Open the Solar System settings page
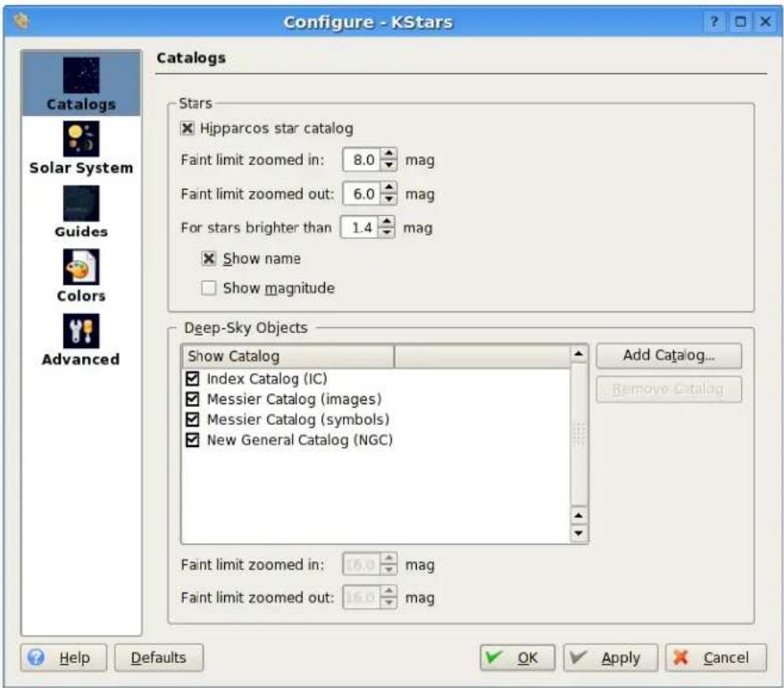The image size is (784, 688). point(81,148)
